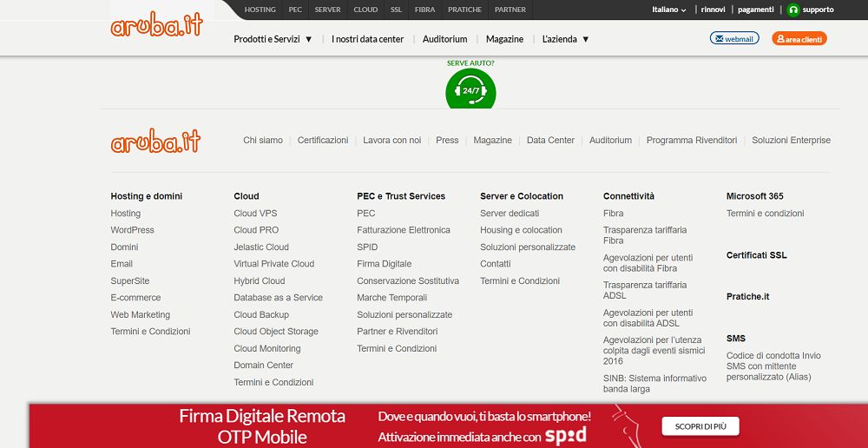868x448 pixels.
Task: Open E-commerce link
Action: 135,298
